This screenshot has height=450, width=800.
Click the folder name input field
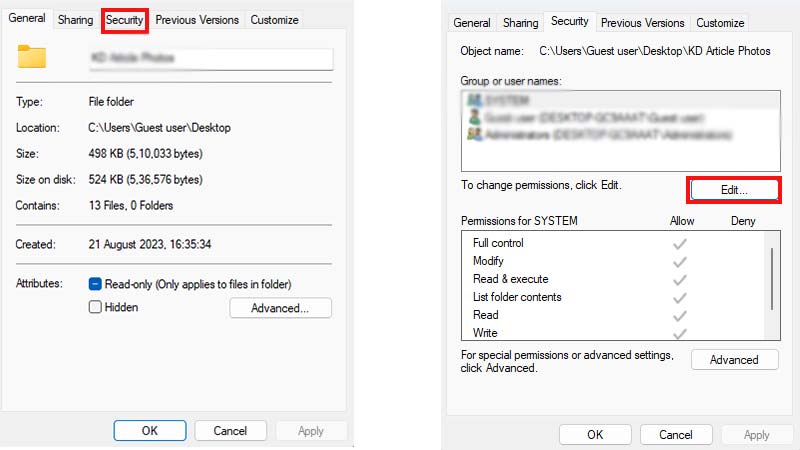pyautogui.click(x=211, y=58)
